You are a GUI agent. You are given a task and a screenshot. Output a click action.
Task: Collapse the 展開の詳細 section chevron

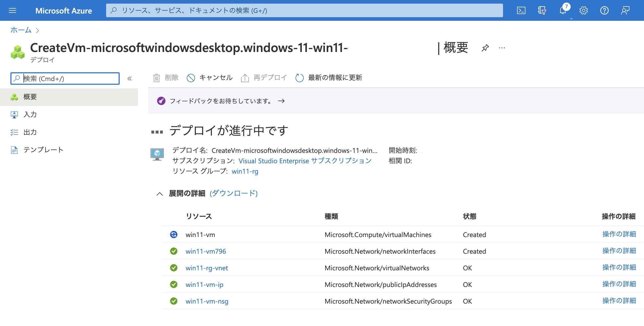tap(160, 194)
